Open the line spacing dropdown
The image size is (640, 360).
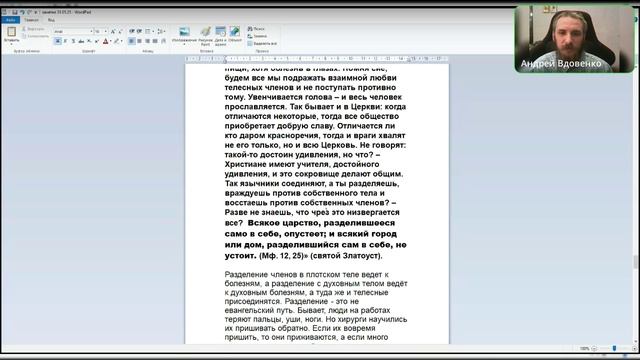point(161,31)
